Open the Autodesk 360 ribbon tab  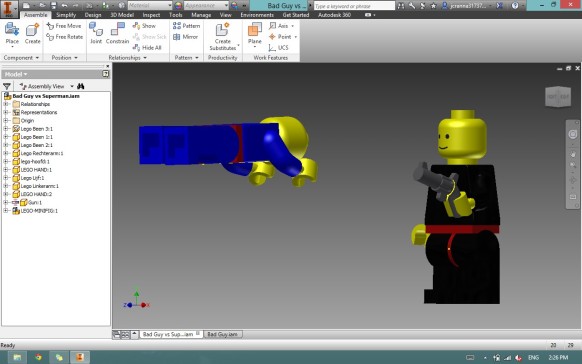pos(334,15)
